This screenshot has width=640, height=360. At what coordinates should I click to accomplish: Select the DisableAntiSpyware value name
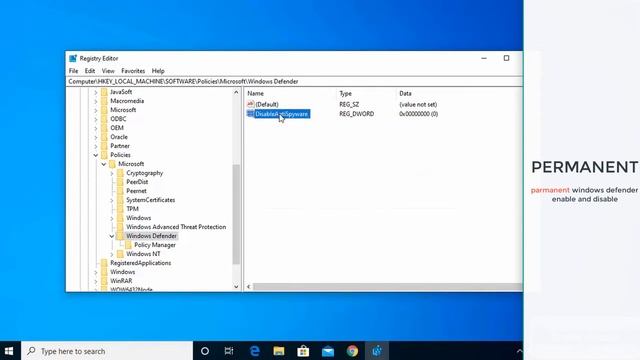tap(282, 114)
